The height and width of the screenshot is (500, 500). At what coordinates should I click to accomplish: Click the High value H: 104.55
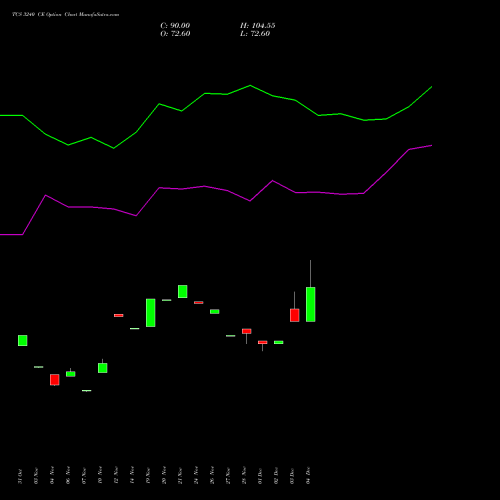click(x=257, y=26)
